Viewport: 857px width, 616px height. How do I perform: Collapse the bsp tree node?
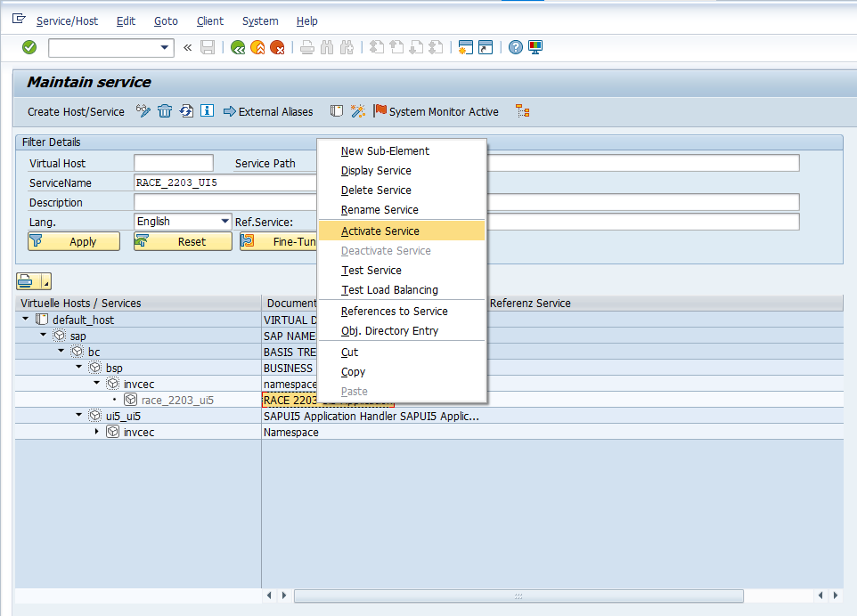click(79, 368)
